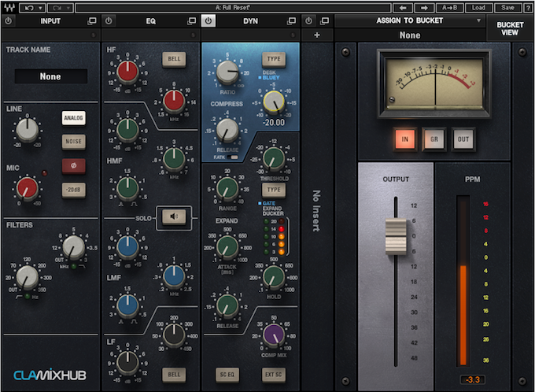
Task: Click the black LF frequency knob
Action: (174, 335)
